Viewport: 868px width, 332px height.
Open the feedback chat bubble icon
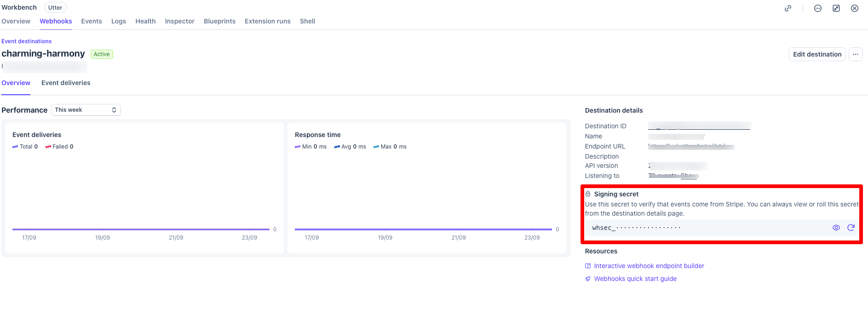(818, 8)
